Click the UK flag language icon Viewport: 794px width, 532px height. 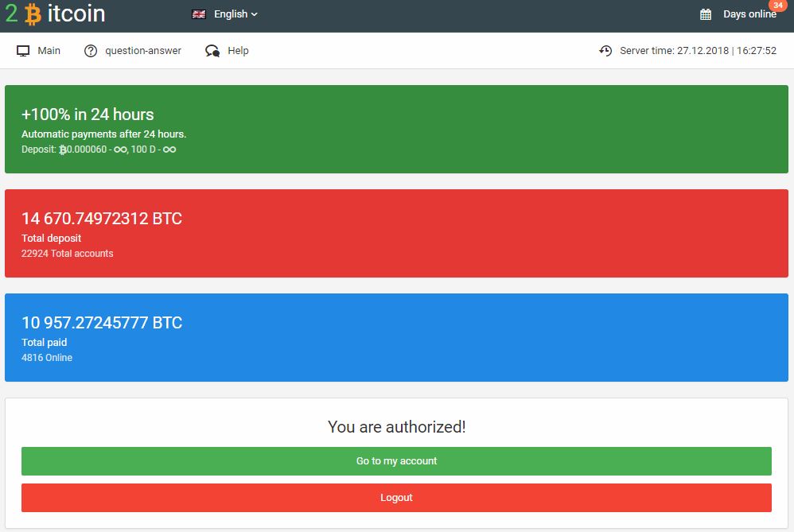click(199, 14)
